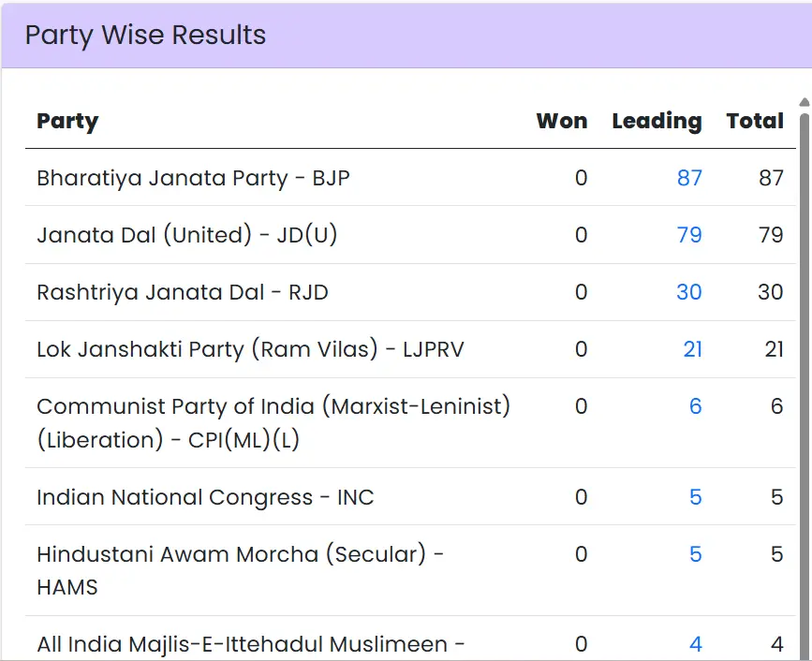812x661 pixels.
Task: Click the 21 leading link for LJPRV
Action: 695,349
